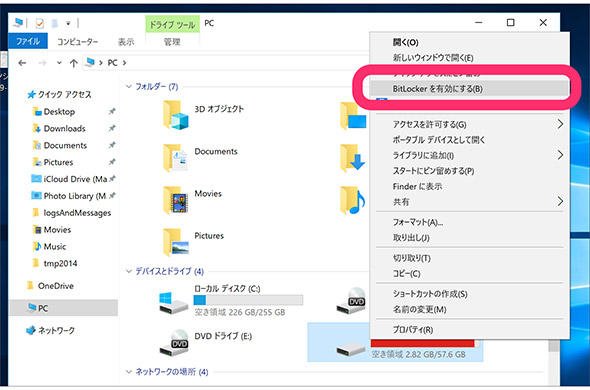Viewport: 590px width, 390px height.
Task: Switch to the 管理 ribbon tab
Action: [172, 41]
